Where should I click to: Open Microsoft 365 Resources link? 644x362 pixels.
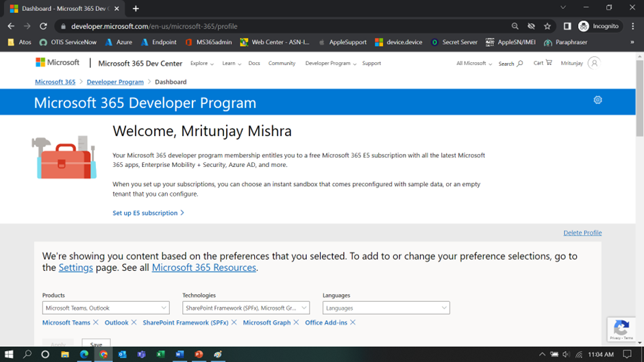203,268
